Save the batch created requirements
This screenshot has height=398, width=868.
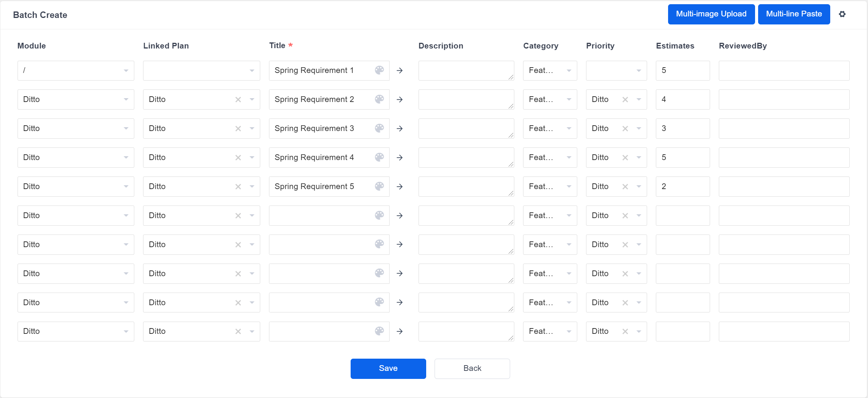[x=388, y=369]
